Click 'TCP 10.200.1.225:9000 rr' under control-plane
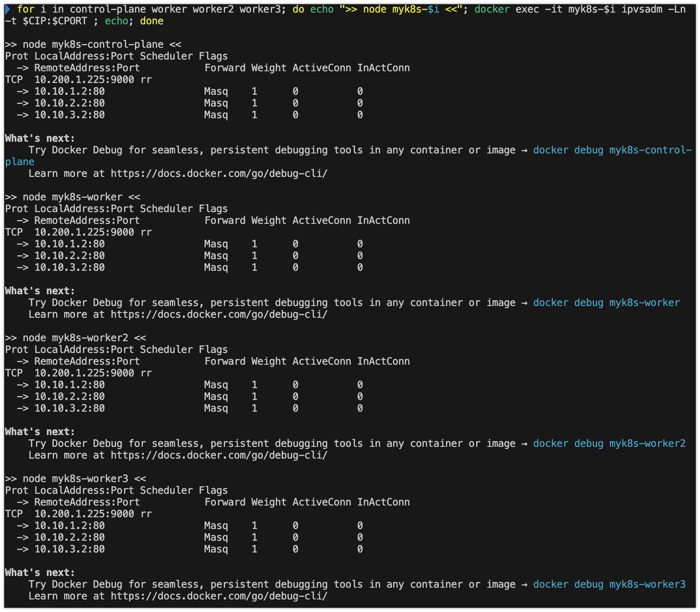 click(x=78, y=80)
